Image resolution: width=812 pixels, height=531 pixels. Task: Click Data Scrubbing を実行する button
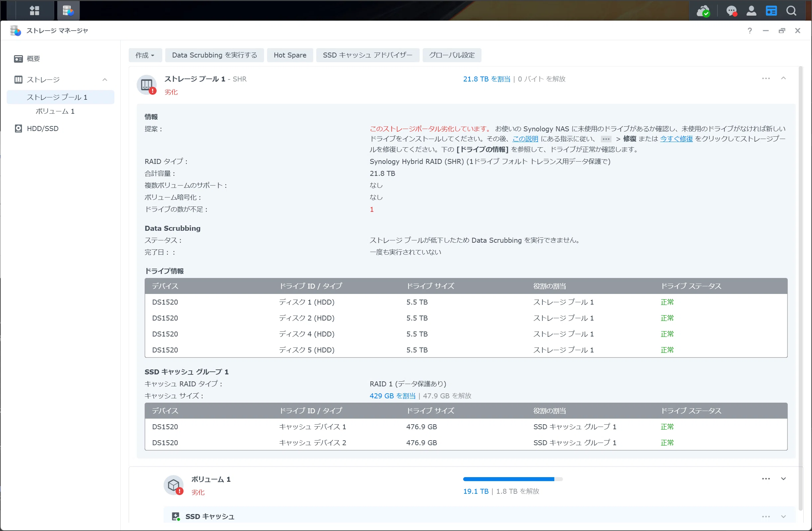pyautogui.click(x=214, y=55)
